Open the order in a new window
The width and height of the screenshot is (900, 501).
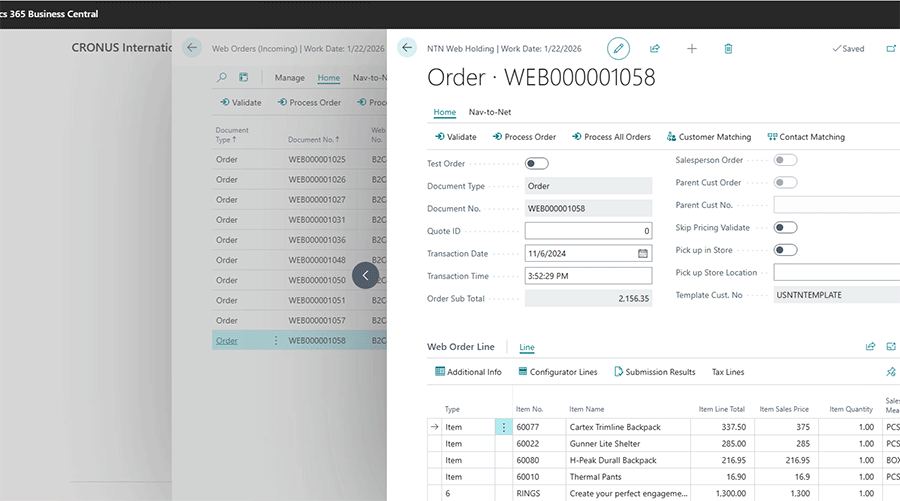[x=891, y=49]
